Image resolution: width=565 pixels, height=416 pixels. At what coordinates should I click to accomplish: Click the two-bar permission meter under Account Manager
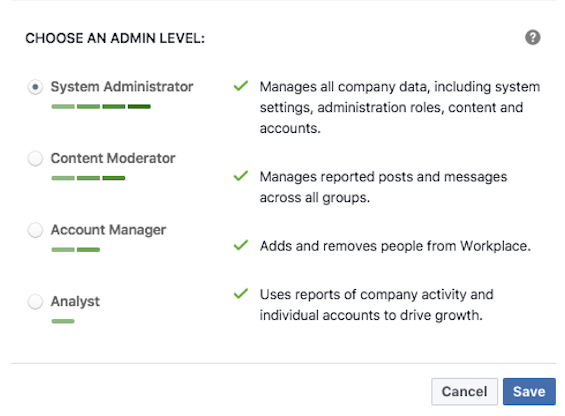(x=76, y=249)
